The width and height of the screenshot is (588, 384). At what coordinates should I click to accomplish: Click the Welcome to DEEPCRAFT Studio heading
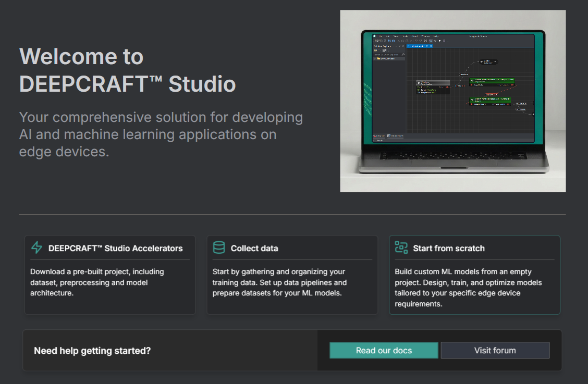127,70
